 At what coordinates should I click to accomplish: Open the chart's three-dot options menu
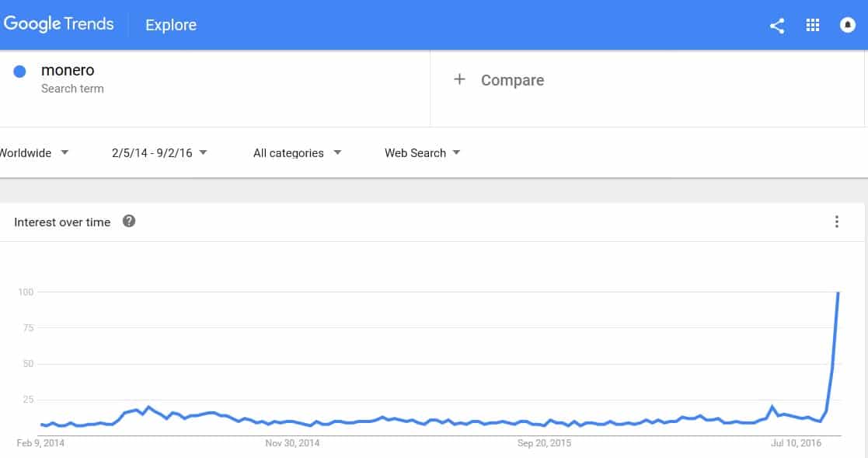point(836,222)
